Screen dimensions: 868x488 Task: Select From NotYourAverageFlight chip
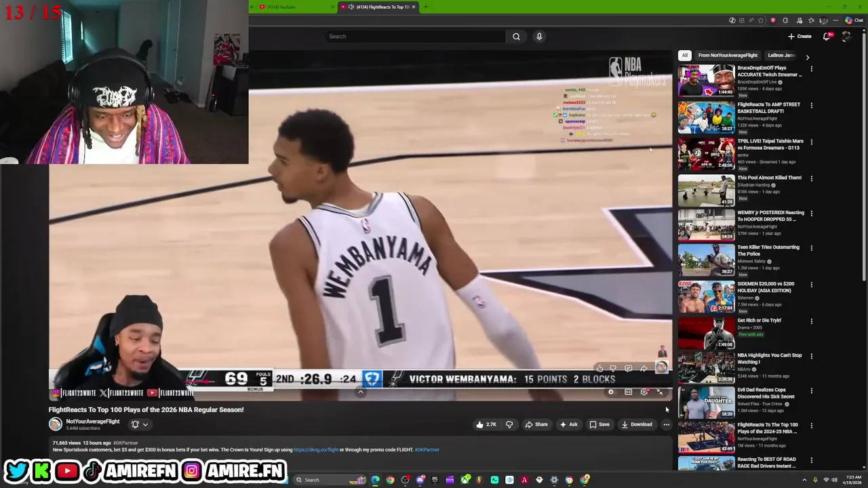coord(728,56)
